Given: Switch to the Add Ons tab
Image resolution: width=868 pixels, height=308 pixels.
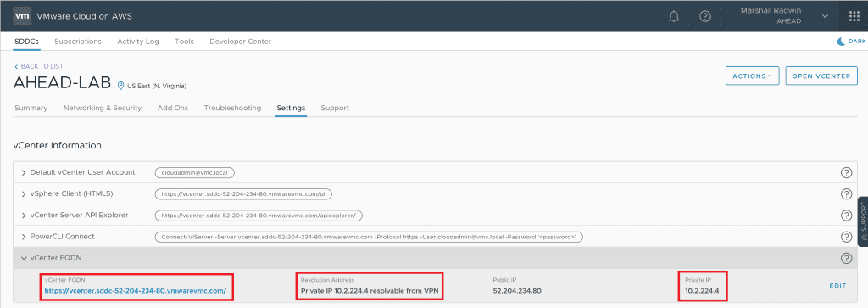Looking at the screenshot, I should click(x=173, y=108).
